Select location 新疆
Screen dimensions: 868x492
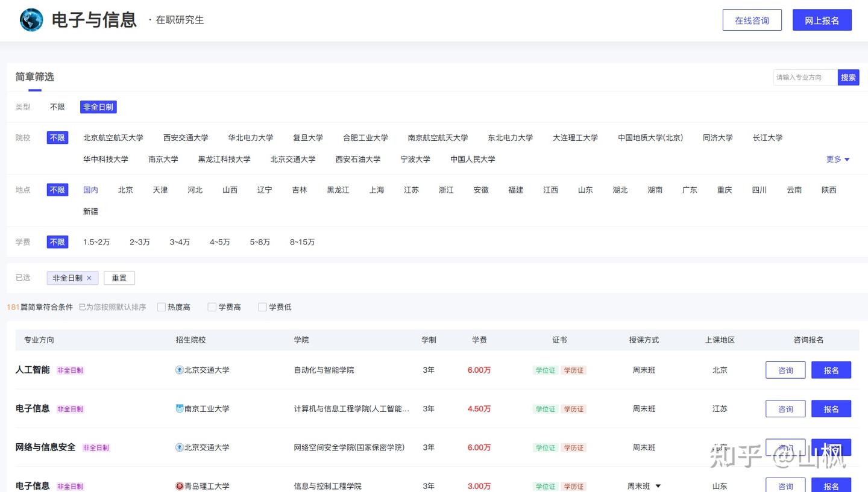pos(90,211)
